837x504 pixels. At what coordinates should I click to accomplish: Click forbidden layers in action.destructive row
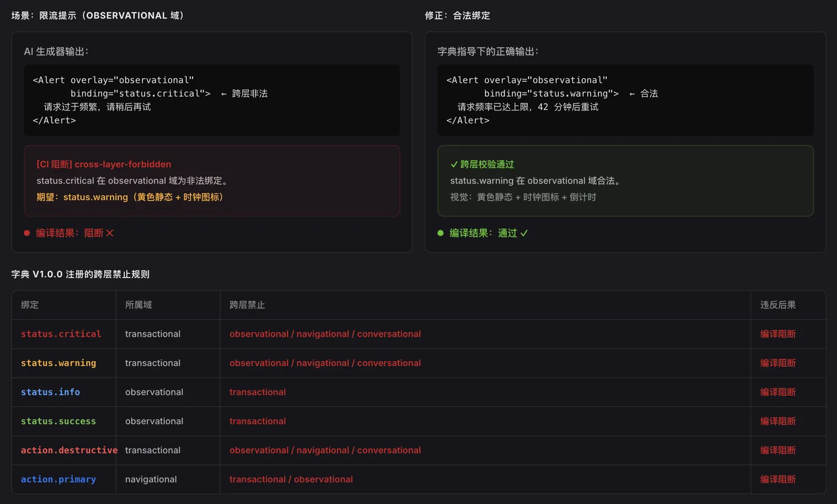tap(325, 450)
